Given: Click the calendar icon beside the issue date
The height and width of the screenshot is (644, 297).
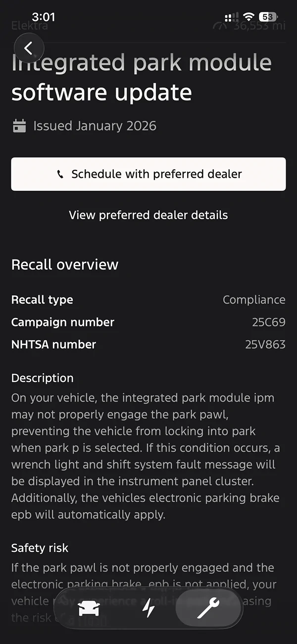Looking at the screenshot, I should (19, 126).
